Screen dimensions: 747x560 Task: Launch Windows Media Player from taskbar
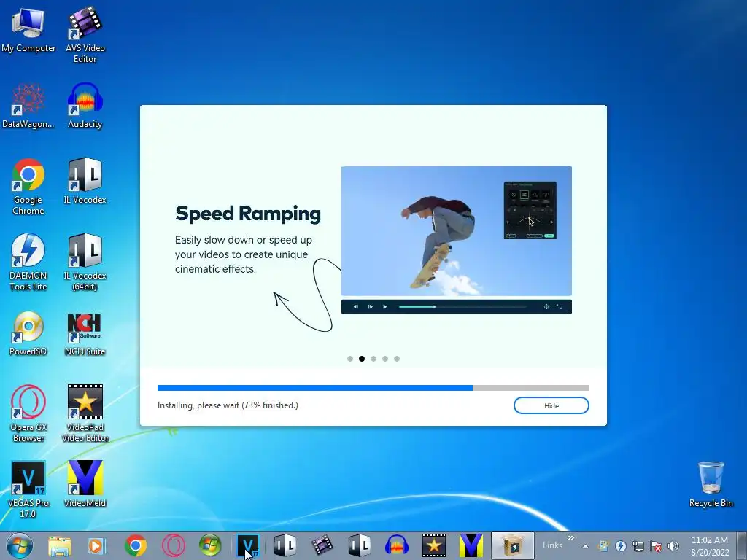pyautogui.click(x=97, y=545)
